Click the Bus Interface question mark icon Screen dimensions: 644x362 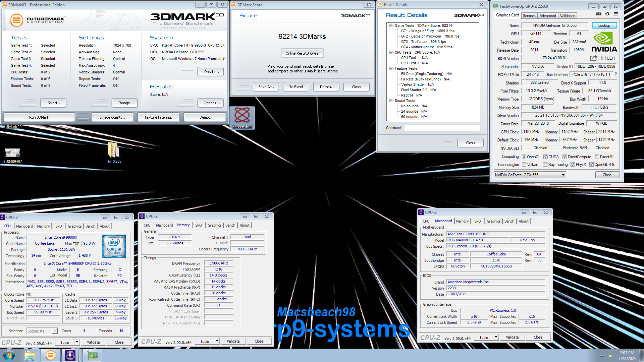click(x=616, y=74)
